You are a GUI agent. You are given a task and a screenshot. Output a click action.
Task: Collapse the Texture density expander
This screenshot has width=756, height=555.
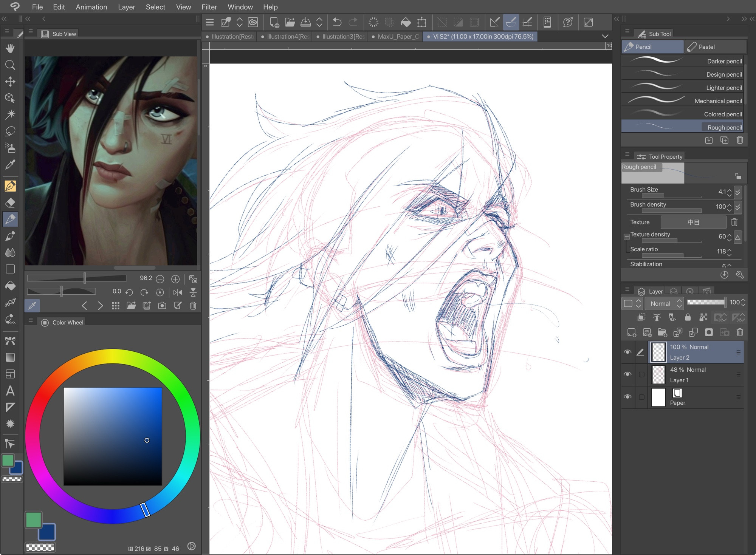pos(626,237)
